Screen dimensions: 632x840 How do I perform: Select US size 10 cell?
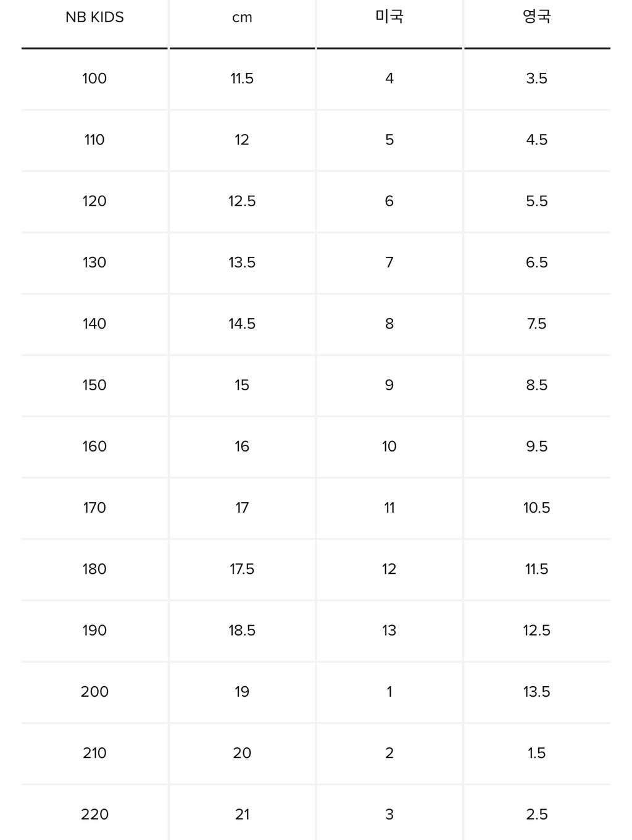click(389, 446)
